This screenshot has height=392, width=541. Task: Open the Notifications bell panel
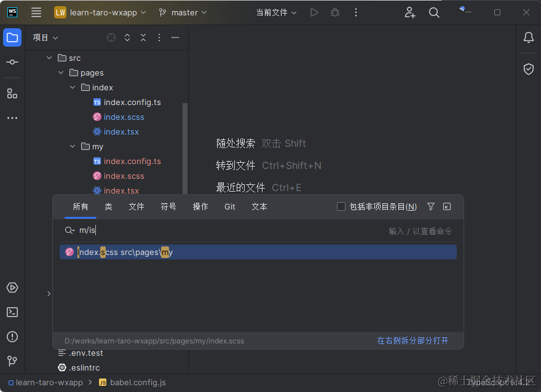tap(528, 37)
